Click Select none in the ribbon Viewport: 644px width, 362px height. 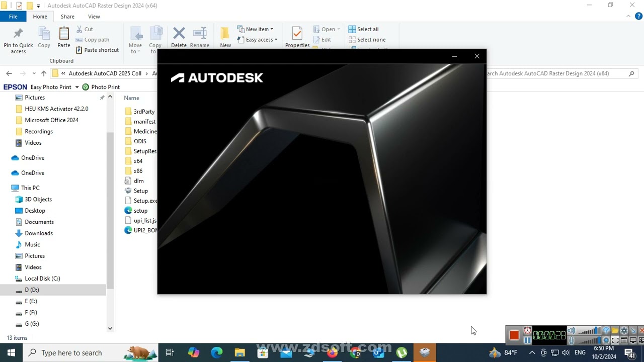(367, 40)
